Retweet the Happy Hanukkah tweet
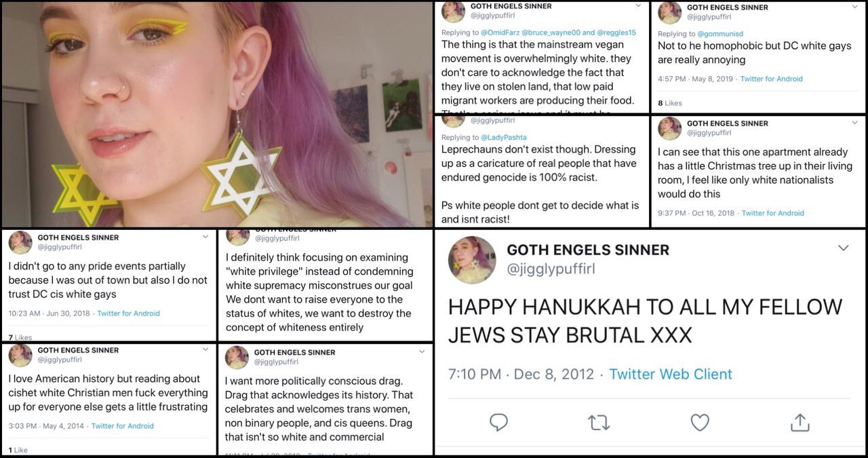 pos(599,423)
